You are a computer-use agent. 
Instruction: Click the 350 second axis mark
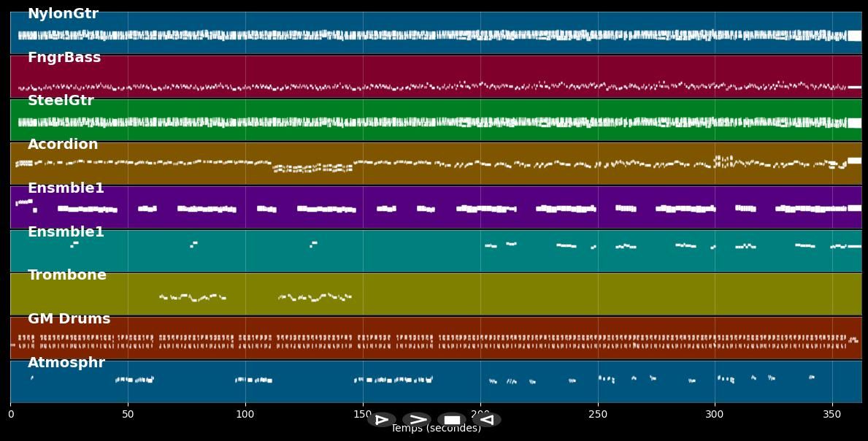pyautogui.click(x=832, y=414)
